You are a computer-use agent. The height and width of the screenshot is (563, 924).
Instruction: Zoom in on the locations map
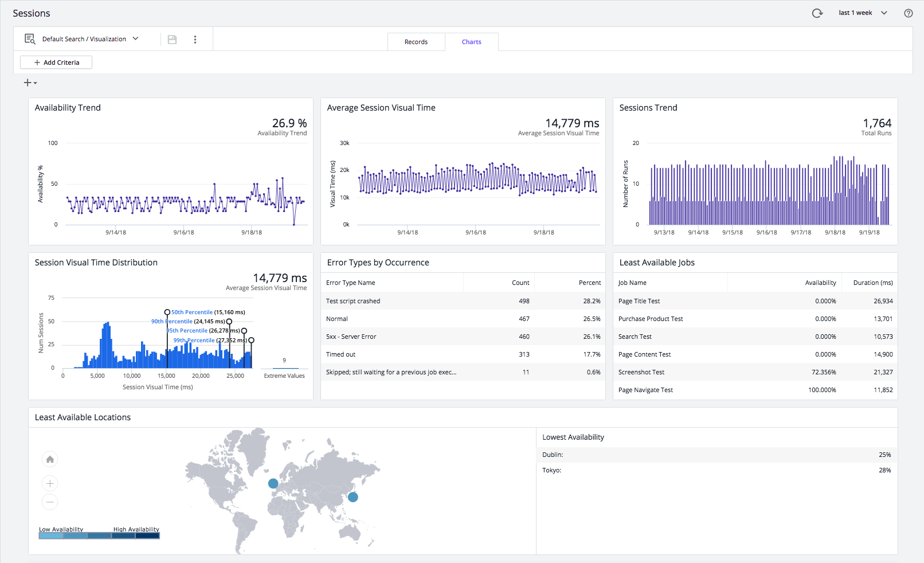pos(50,484)
